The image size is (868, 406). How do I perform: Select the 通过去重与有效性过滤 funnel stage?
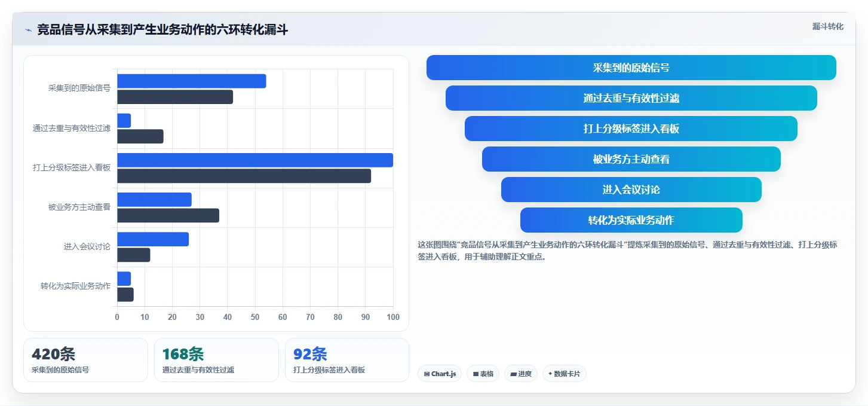[x=631, y=98]
